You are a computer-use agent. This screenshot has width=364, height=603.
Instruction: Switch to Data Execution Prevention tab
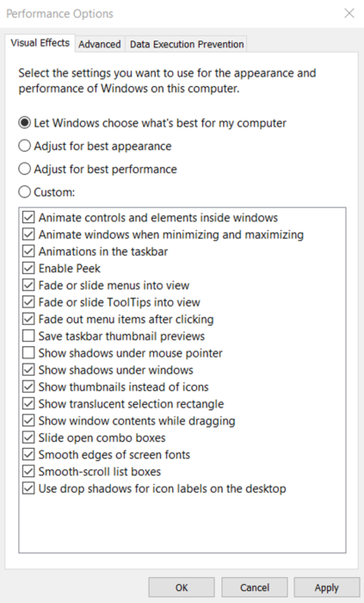[187, 44]
